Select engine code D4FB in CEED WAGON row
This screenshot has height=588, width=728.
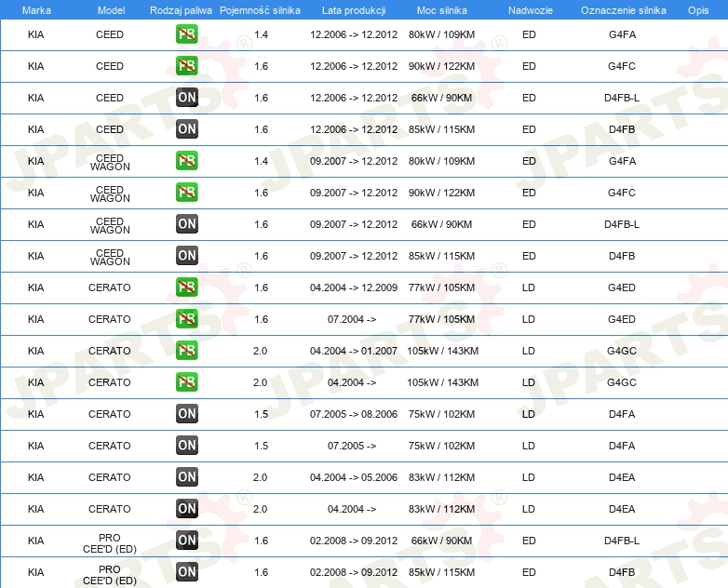pos(622,256)
